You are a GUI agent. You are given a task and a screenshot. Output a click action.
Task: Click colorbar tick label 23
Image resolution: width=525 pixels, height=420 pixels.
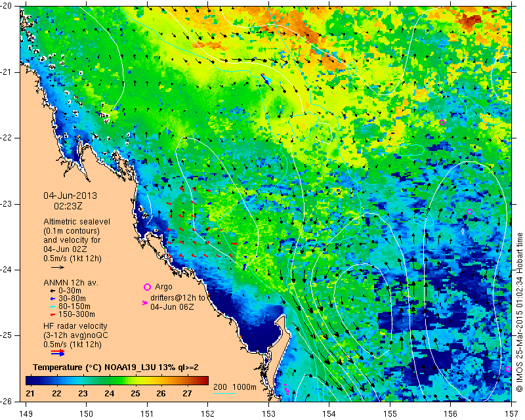coord(83,394)
